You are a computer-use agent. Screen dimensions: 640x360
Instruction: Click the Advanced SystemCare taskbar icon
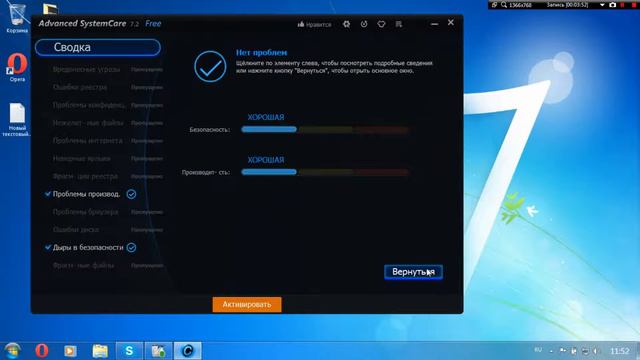(188, 351)
